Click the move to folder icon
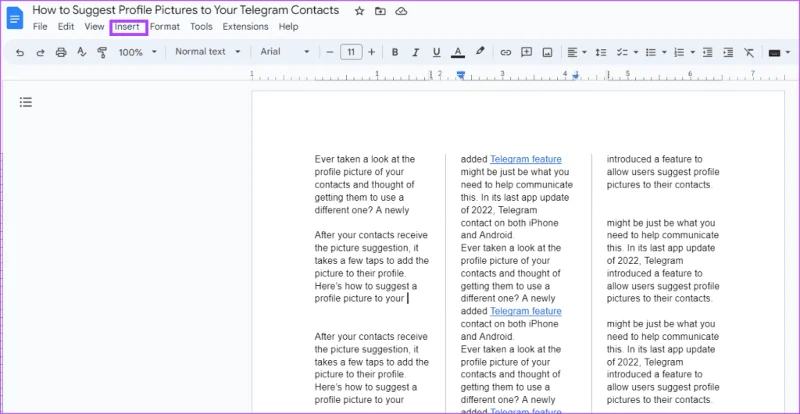Screen dimensions: 800x414 pyautogui.click(x=380, y=11)
